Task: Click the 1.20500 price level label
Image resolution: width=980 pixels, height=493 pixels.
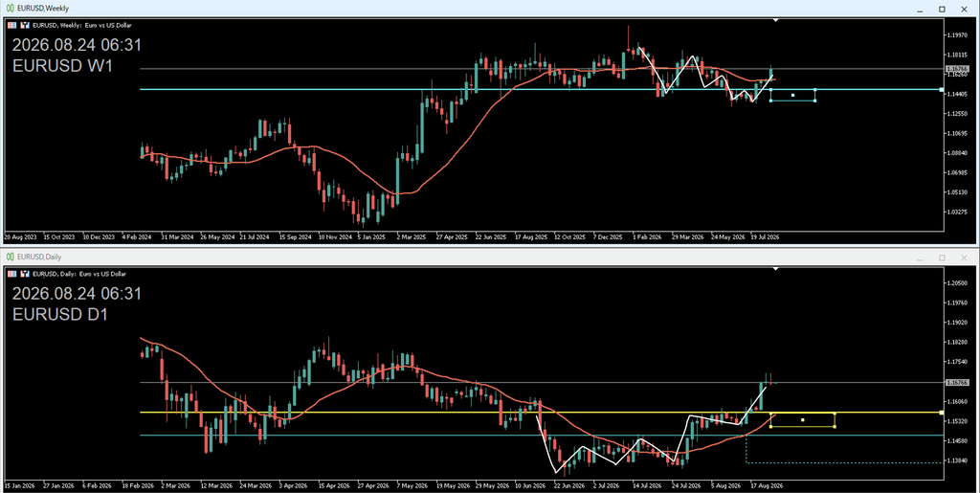Action: (958, 283)
